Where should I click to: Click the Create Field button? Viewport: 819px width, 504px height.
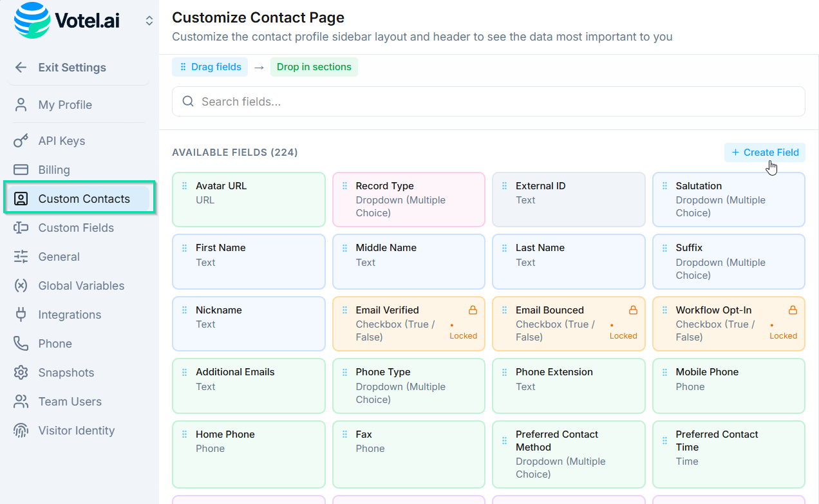pos(764,152)
